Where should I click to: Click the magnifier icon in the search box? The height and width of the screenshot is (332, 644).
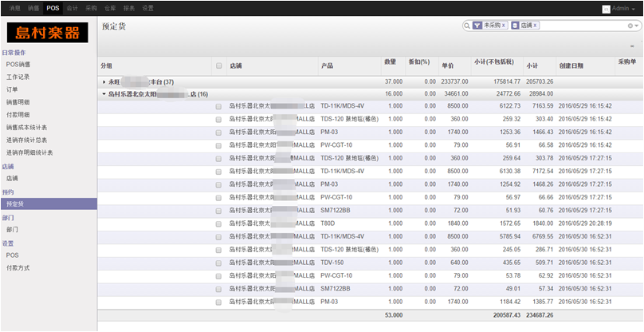[467, 26]
